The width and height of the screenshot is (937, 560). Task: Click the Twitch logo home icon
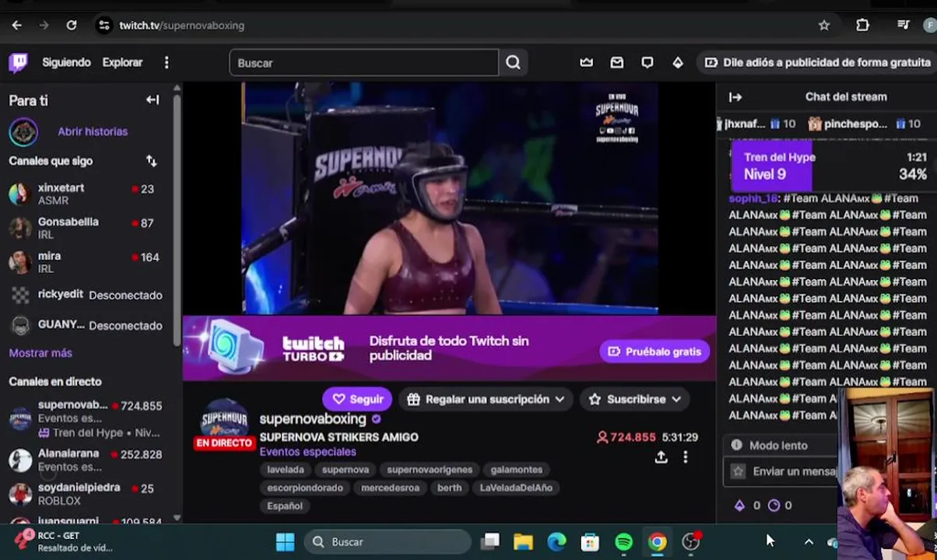(18, 62)
